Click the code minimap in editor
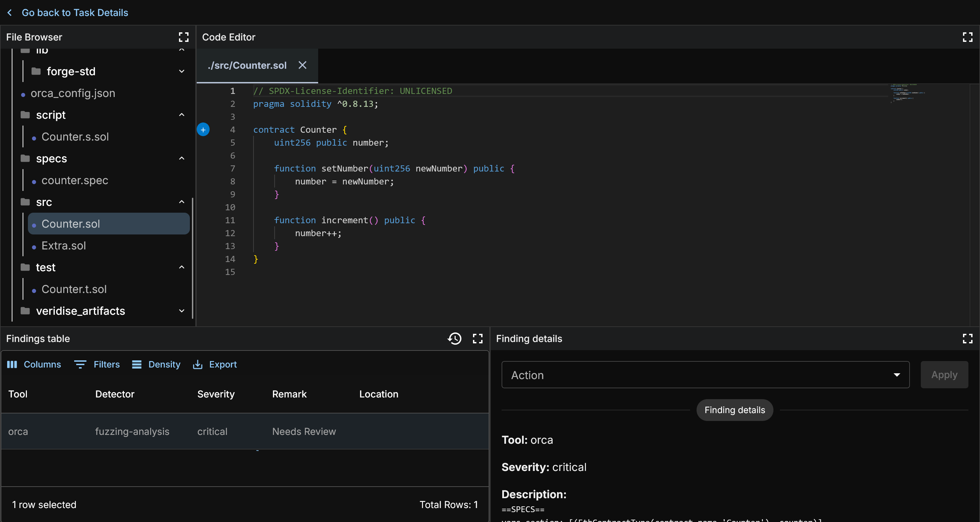 click(907, 93)
